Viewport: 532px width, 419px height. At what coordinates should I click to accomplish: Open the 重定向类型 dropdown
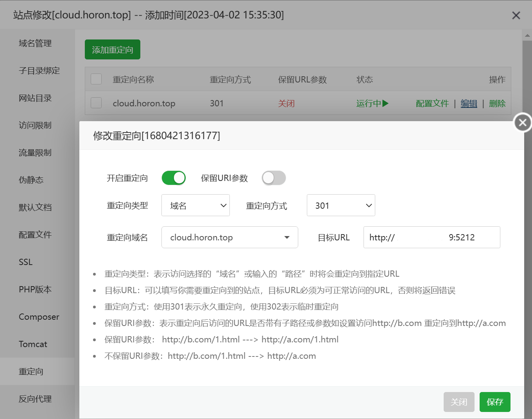click(195, 206)
